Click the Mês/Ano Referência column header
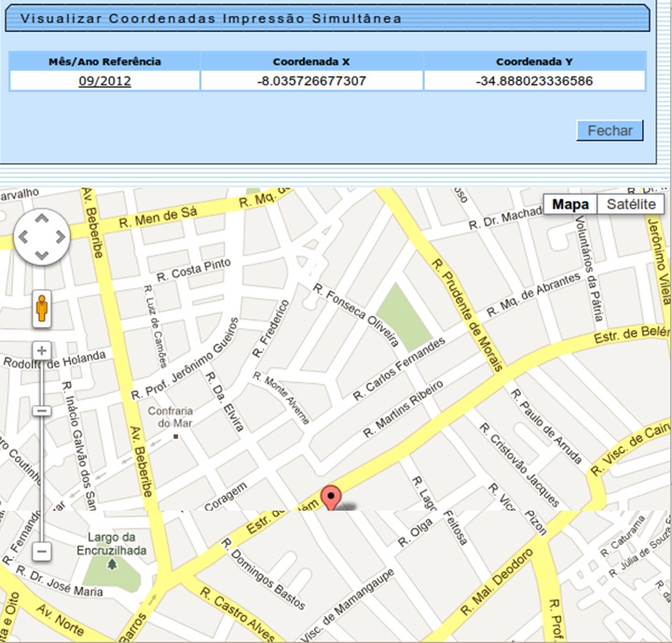 [x=104, y=62]
